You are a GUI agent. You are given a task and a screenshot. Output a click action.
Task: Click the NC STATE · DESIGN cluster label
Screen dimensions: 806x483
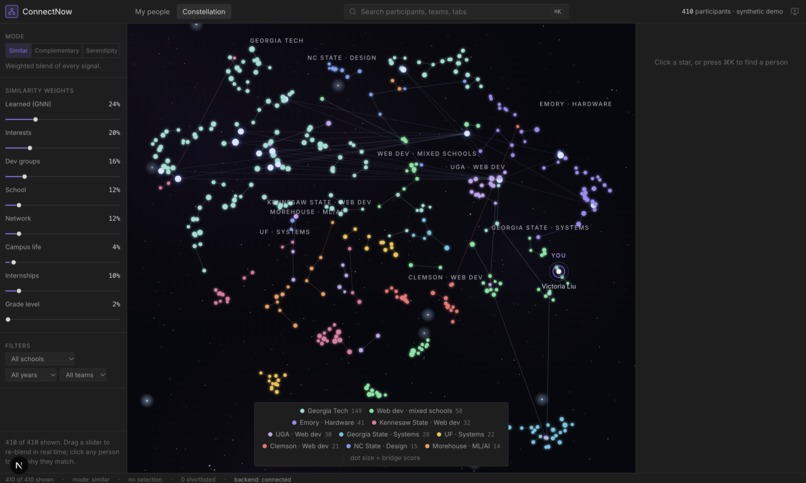point(342,58)
